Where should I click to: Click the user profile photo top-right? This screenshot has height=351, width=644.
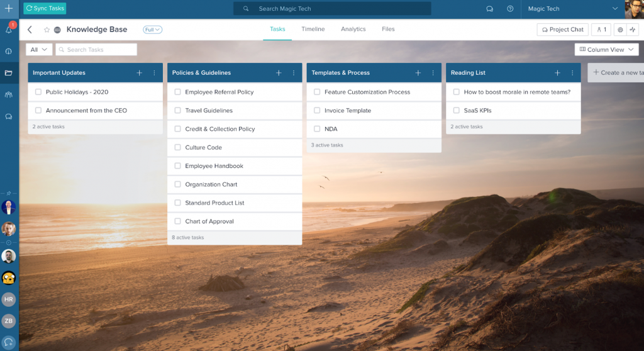[634, 9]
